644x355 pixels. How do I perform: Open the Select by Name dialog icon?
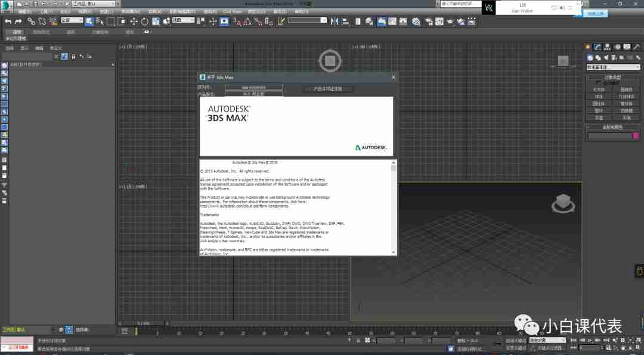100,23
